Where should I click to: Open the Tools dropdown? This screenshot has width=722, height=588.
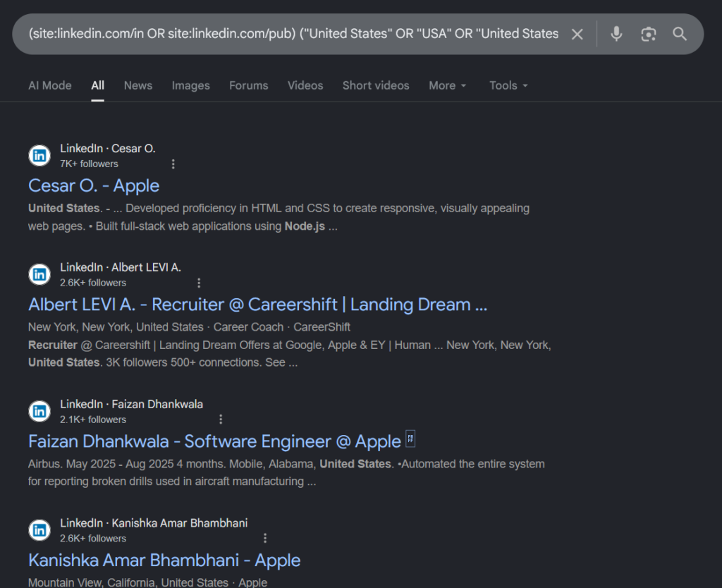(x=508, y=85)
